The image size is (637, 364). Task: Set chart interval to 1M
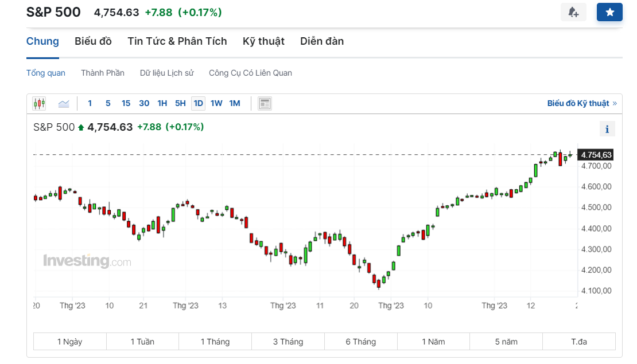pos(235,104)
